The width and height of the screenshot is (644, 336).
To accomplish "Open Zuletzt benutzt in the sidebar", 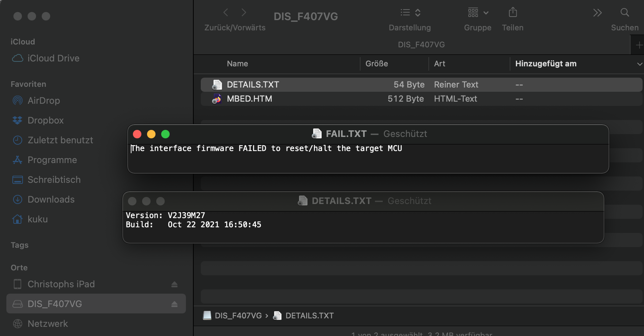I will tap(60, 140).
